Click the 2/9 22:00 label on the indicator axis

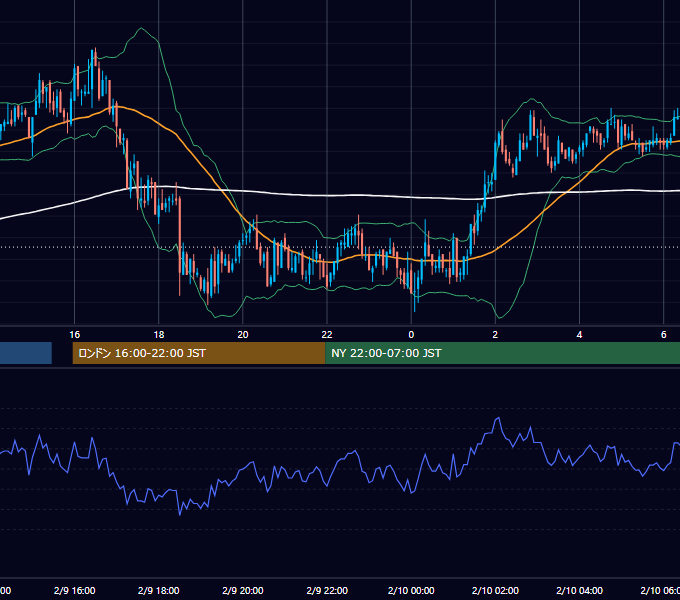[327, 590]
